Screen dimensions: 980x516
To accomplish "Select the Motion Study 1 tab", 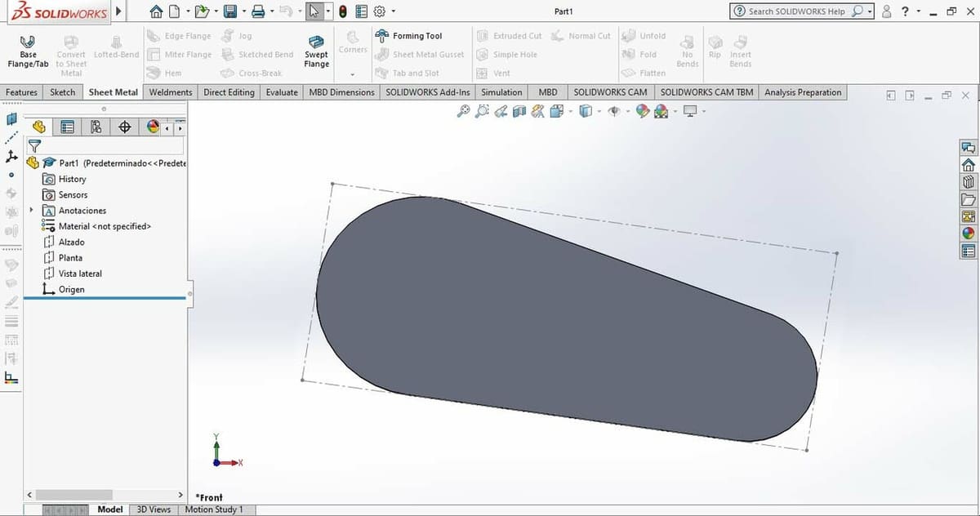I will tap(214, 509).
